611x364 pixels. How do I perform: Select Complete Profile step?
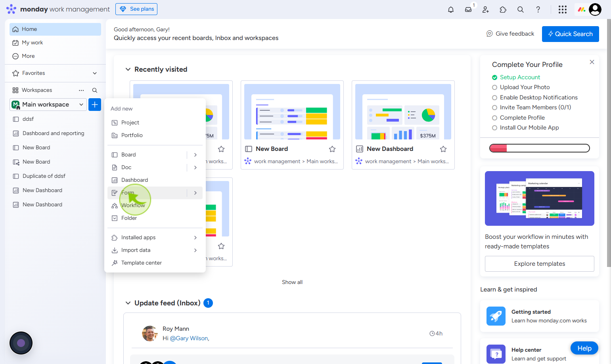click(518, 118)
